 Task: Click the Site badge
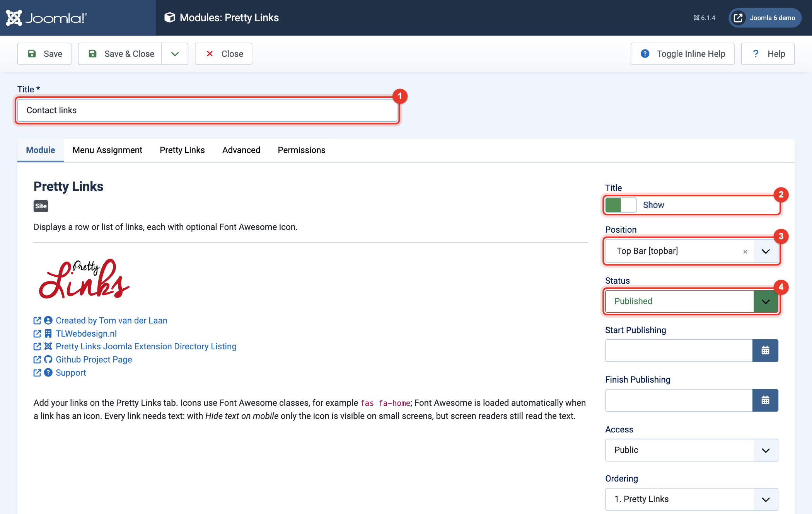[x=41, y=206]
